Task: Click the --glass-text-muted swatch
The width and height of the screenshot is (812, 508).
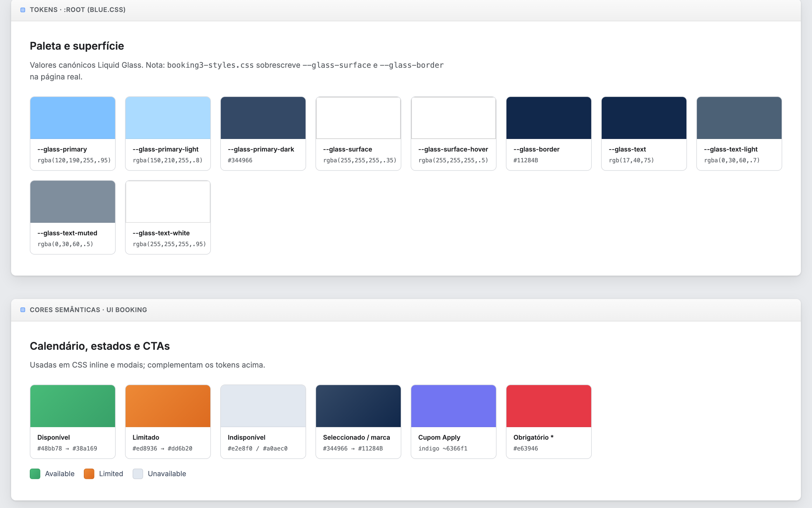Action: click(x=73, y=201)
